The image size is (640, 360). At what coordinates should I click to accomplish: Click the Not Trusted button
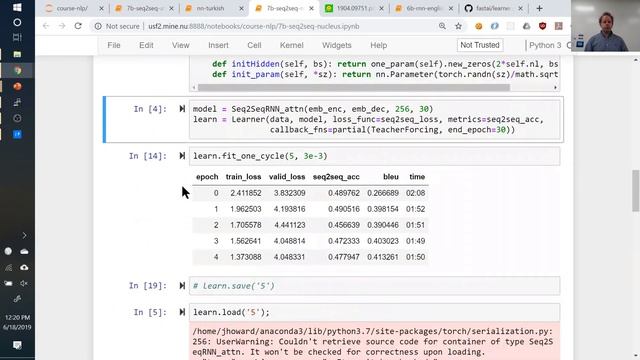(x=480, y=45)
